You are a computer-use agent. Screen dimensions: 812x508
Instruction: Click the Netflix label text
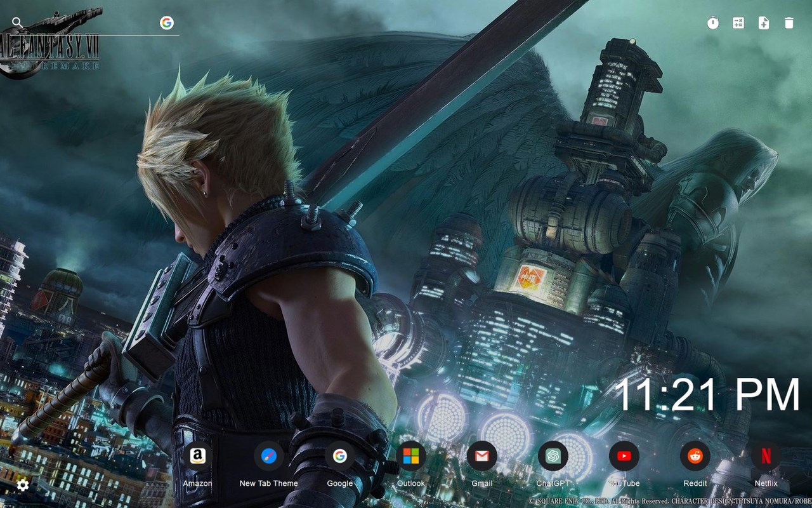[x=766, y=483]
